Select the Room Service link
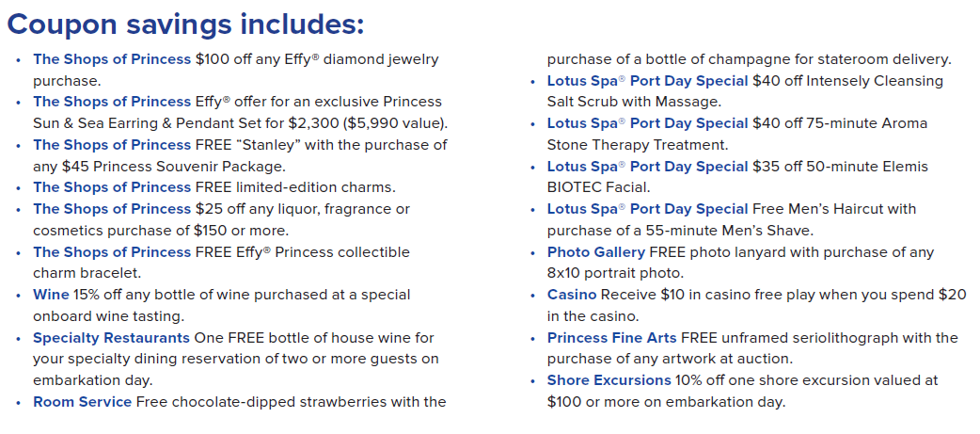This screenshot has height=434, width=980. [82, 402]
